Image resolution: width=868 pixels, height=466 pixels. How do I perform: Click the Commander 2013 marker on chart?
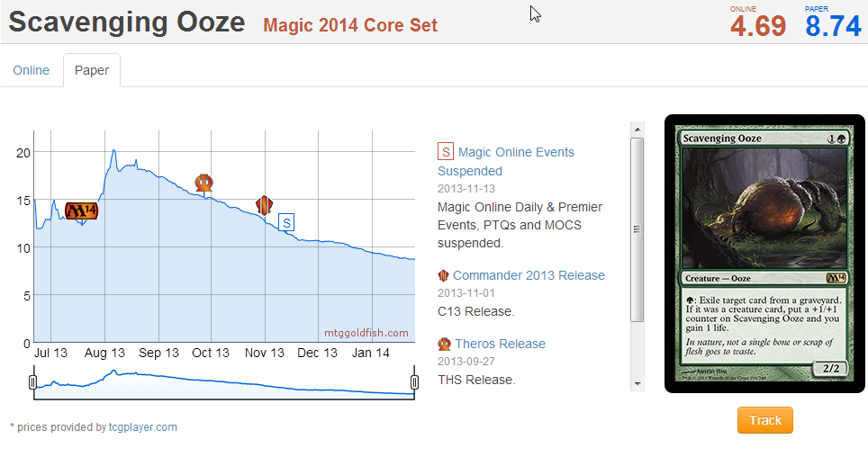coord(264,204)
